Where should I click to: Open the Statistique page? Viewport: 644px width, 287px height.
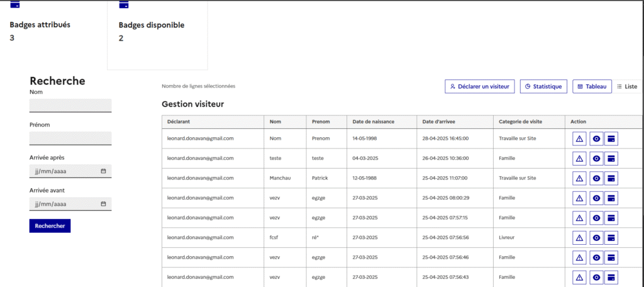[543, 87]
